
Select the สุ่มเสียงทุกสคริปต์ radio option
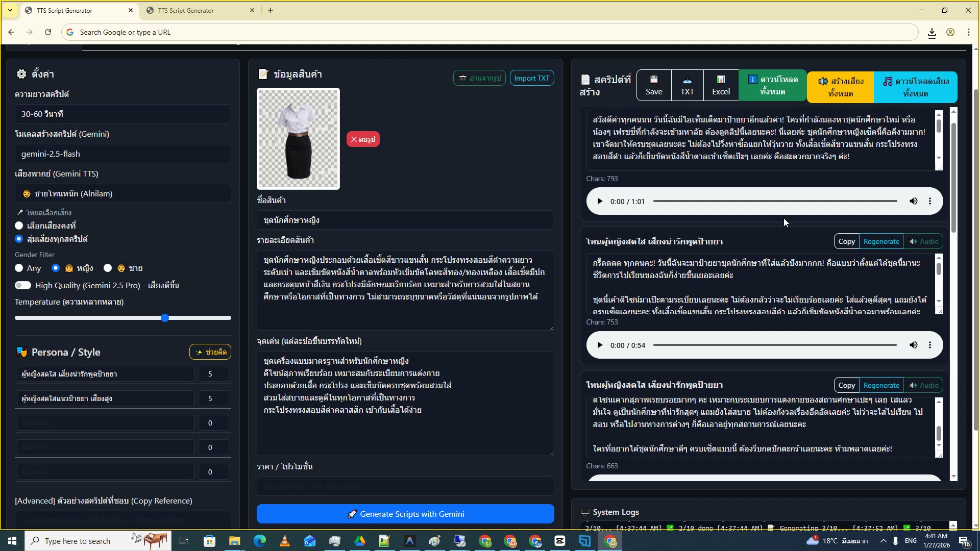pyautogui.click(x=18, y=239)
